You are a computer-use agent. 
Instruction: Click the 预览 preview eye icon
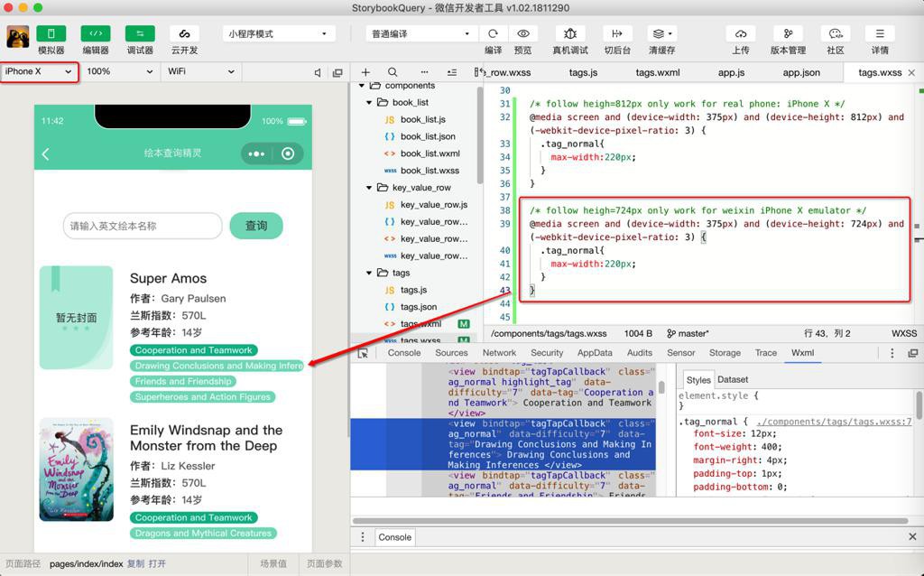coord(522,33)
